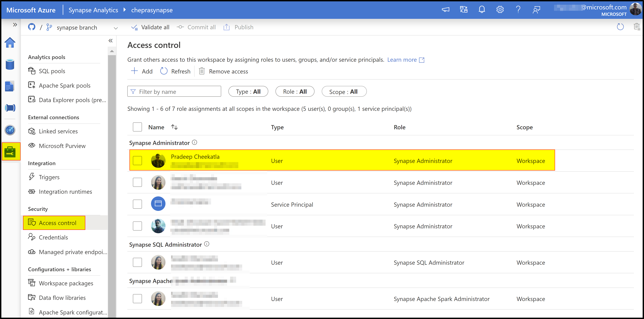Open the Data hub icon
The height and width of the screenshot is (319, 644).
(x=10, y=64)
